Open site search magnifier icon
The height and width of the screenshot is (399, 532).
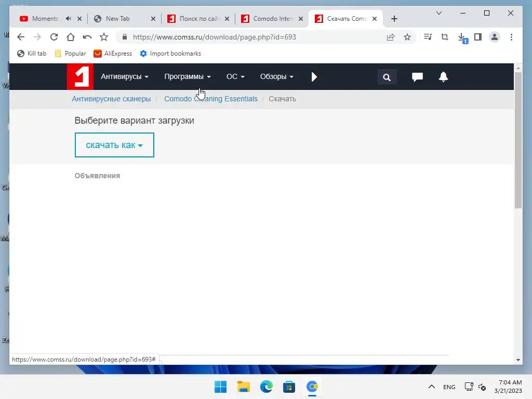[x=387, y=77]
